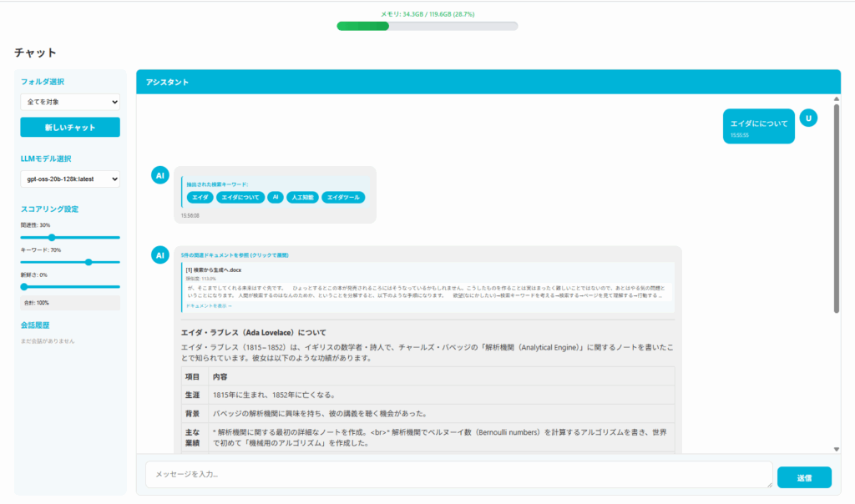Click the 関連性 relevance slider handle
The image size is (855, 504).
[x=51, y=237]
